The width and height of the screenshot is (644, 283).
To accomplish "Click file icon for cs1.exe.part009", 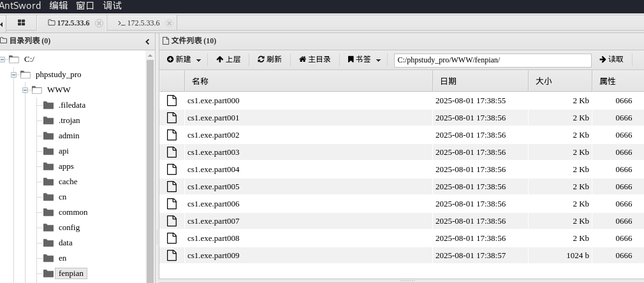I will click(172, 256).
